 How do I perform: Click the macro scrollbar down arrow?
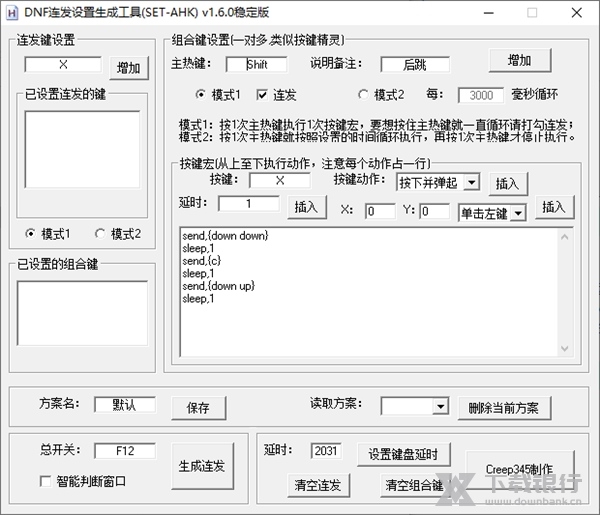(x=565, y=348)
